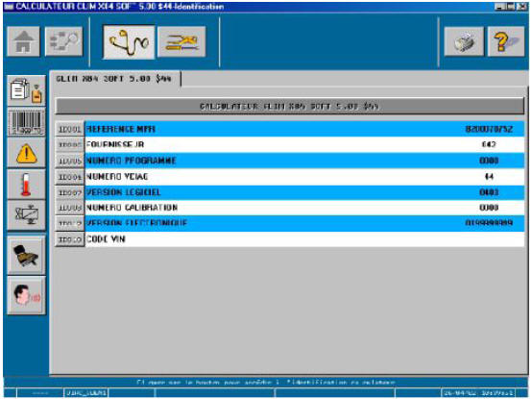The height and width of the screenshot is (399, 532).
Task: Click the VERSION ELECTRONIQUE value
Action: click(489, 223)
